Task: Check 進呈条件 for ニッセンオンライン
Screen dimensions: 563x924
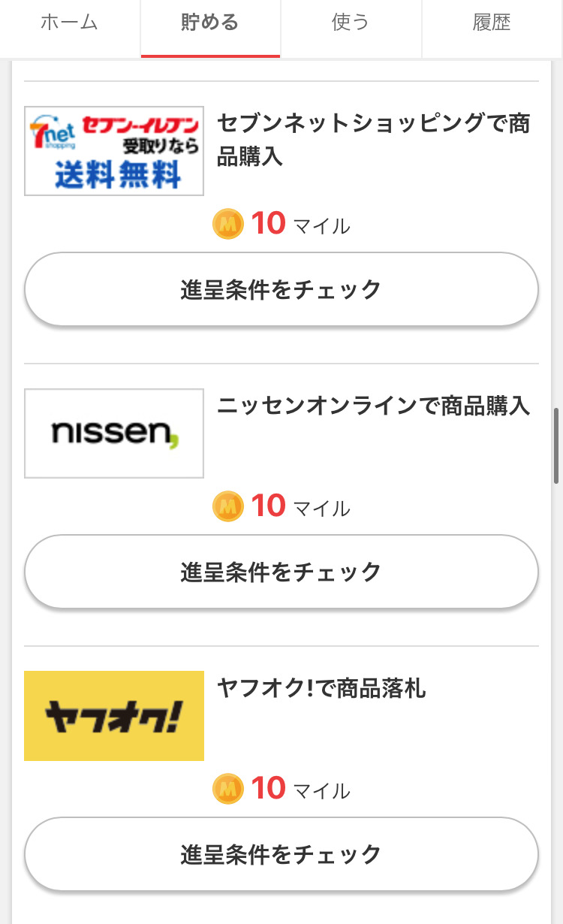Action: point(281,572)
